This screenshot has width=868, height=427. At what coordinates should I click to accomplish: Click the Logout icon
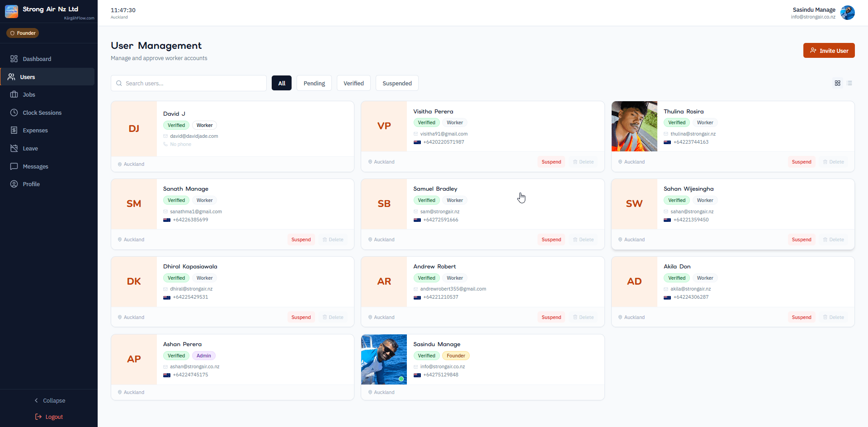(x=38, y=417)
